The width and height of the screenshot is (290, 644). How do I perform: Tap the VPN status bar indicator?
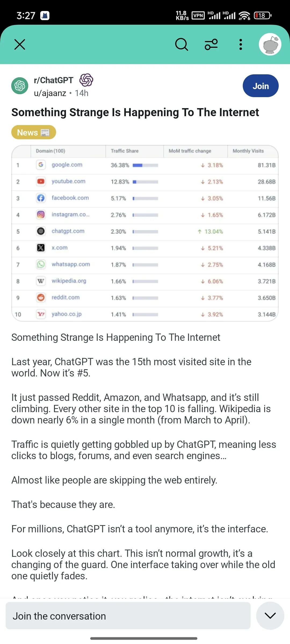click(x=198, y=15)
